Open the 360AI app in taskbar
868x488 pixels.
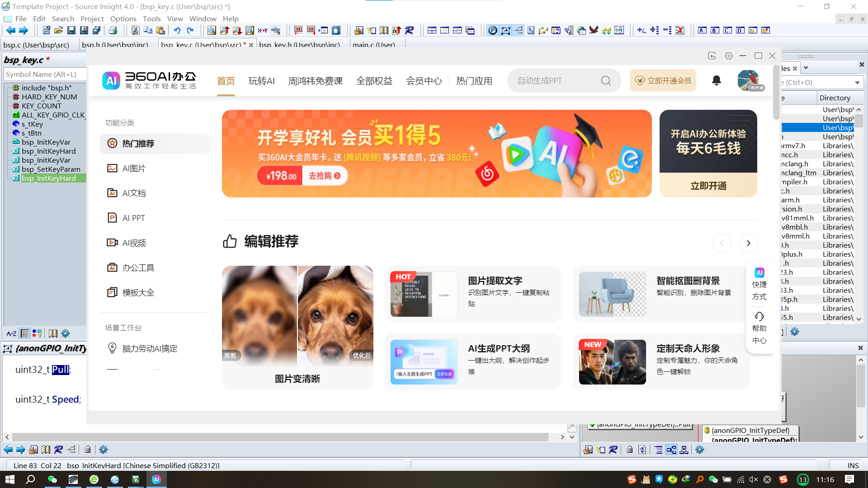(x=156, y=479)
